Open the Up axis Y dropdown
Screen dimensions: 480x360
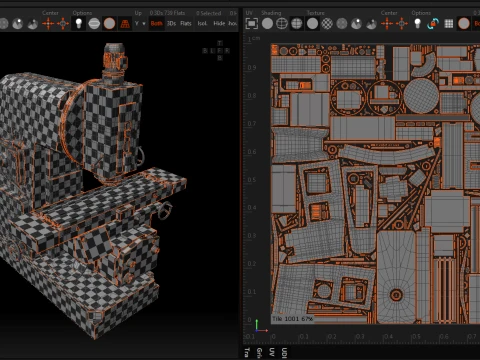(x=140, y=24)
